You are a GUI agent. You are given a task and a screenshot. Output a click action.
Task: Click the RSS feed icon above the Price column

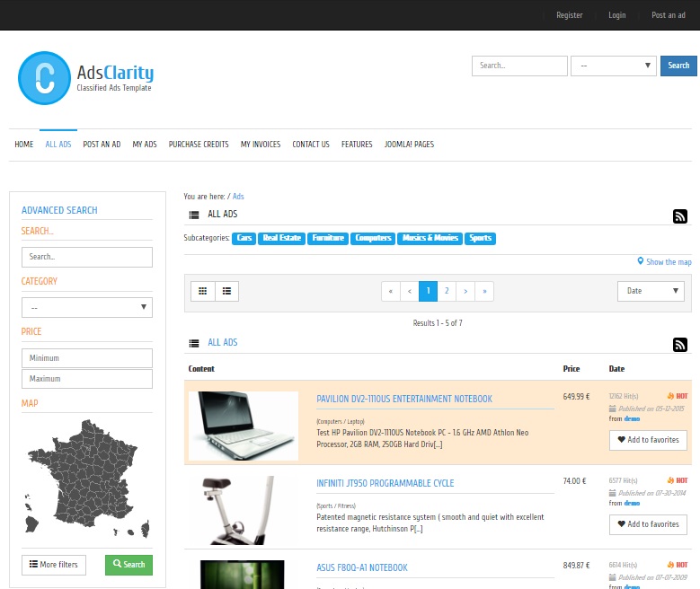pos(680,345)
